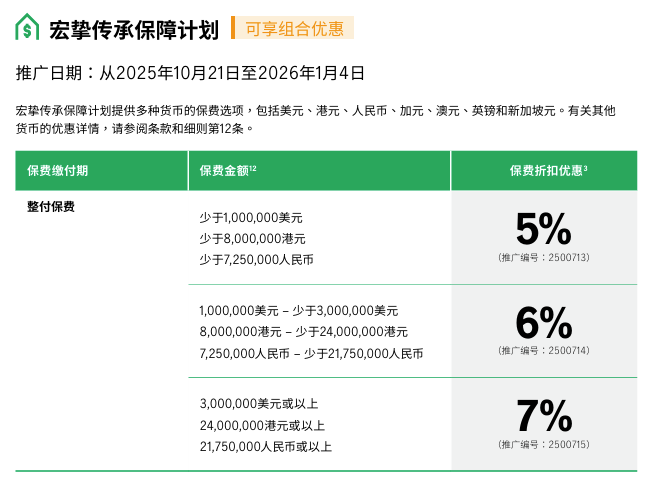Select the orange 可享组合优惠 badge
This screenshot has height=483, width=645.
[x=294, y=28]
